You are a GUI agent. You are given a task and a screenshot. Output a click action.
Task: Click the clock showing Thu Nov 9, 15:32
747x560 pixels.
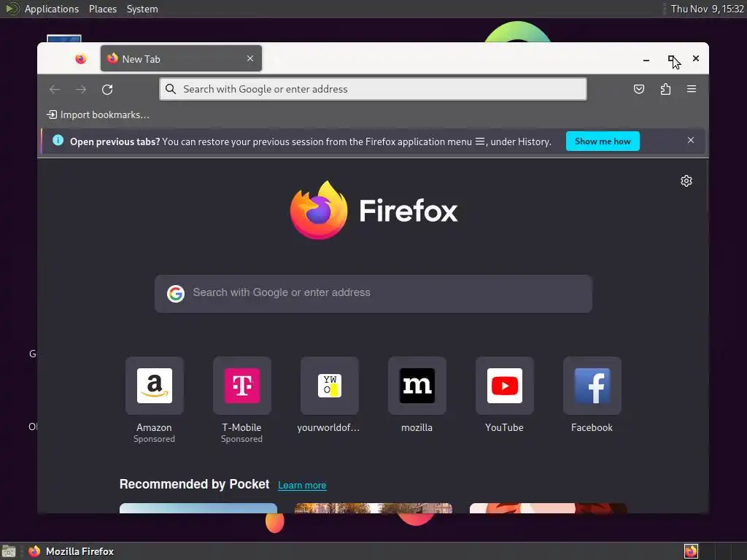pos(707,9)
